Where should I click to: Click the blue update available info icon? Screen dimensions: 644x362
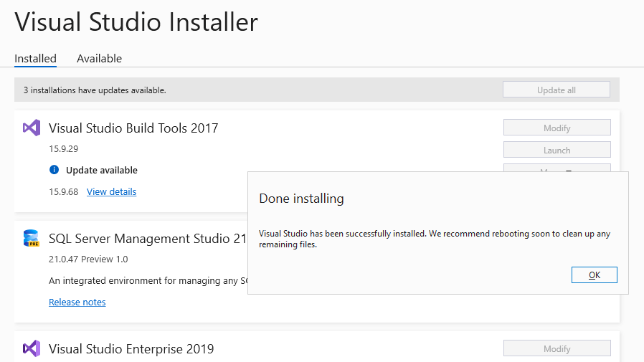(54, 170)
